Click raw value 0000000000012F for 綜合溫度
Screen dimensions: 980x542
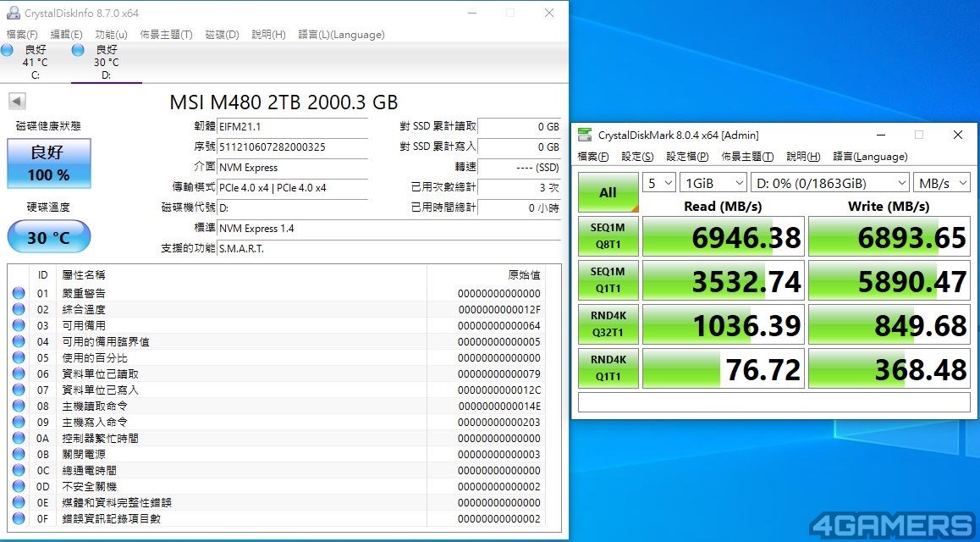coord(499,309)
